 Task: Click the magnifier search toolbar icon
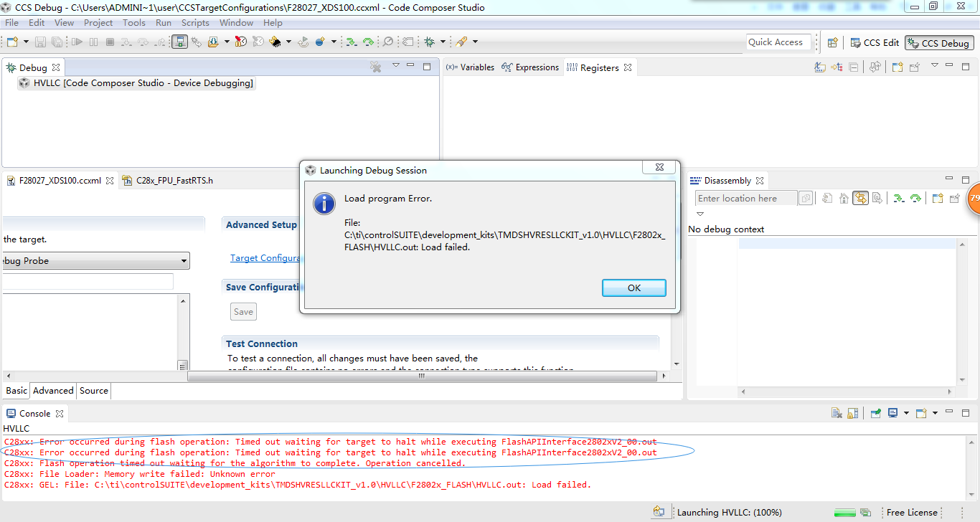click(388, 42)
